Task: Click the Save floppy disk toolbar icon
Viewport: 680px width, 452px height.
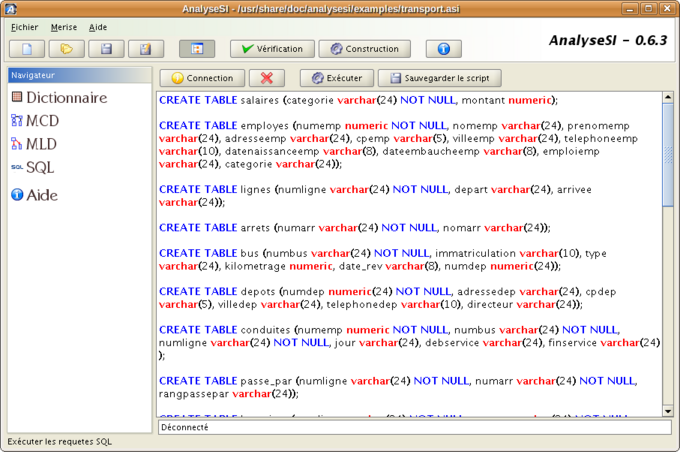Action: [106, 49]
